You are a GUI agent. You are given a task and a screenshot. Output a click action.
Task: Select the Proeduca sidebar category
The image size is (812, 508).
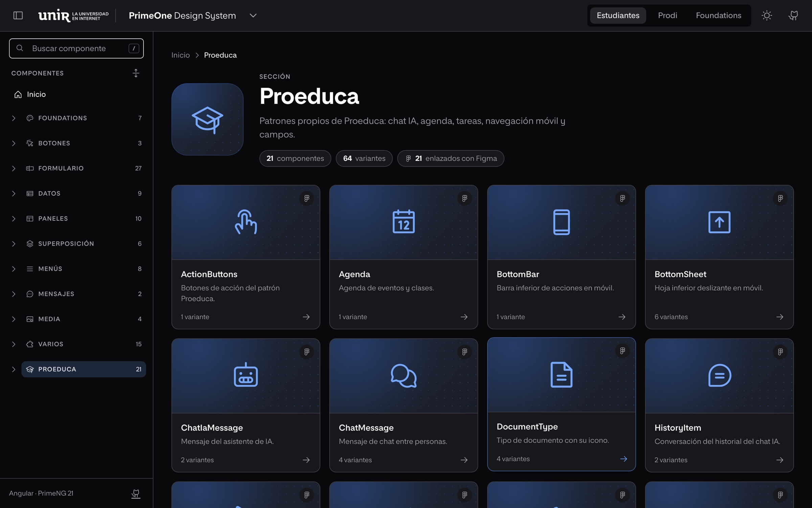pyautogui.click(x=84, y=369)
